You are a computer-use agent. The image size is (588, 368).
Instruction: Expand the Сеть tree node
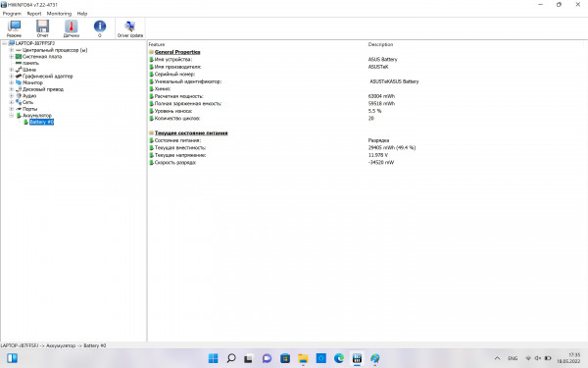point(11,102)
